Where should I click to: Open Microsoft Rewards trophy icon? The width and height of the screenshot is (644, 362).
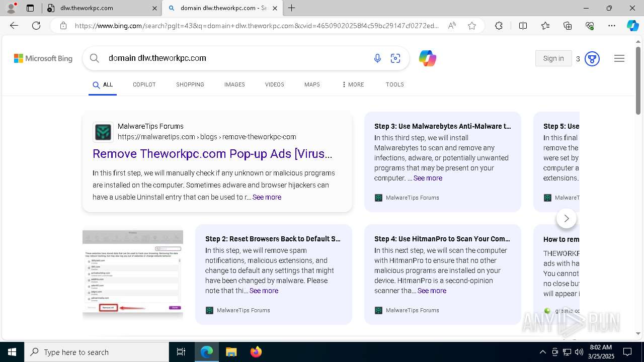click(592, 59)
